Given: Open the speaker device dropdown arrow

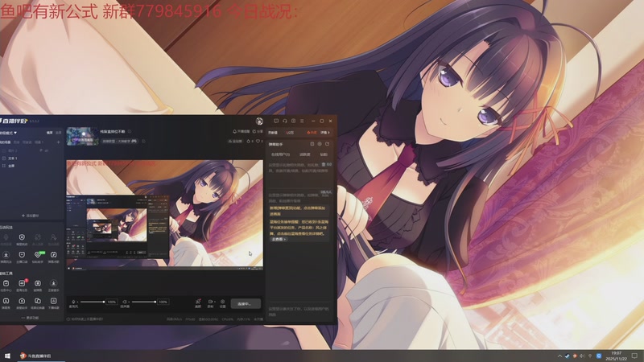Looking at the screenshot, I should 129,302.
